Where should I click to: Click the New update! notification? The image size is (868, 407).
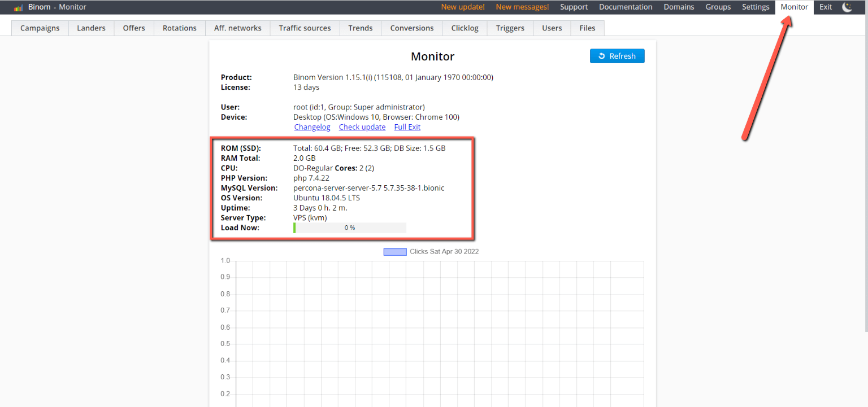(x=463, y=7)
